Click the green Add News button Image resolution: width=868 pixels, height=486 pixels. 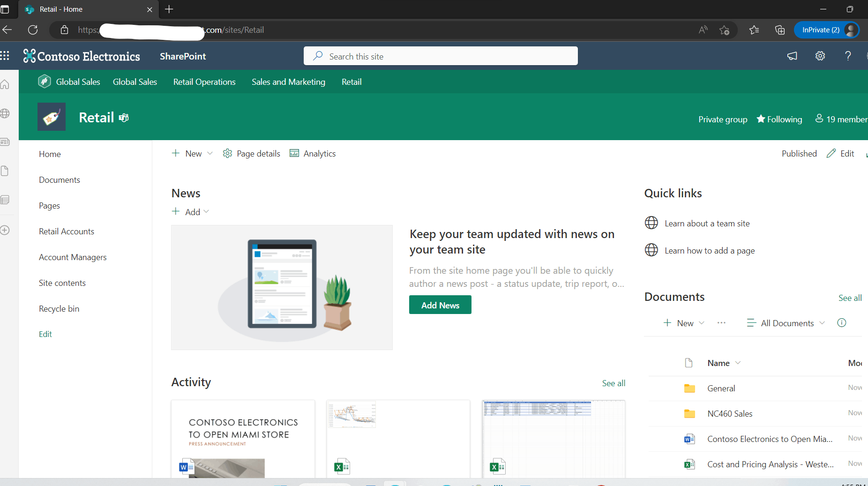(440, 305)
